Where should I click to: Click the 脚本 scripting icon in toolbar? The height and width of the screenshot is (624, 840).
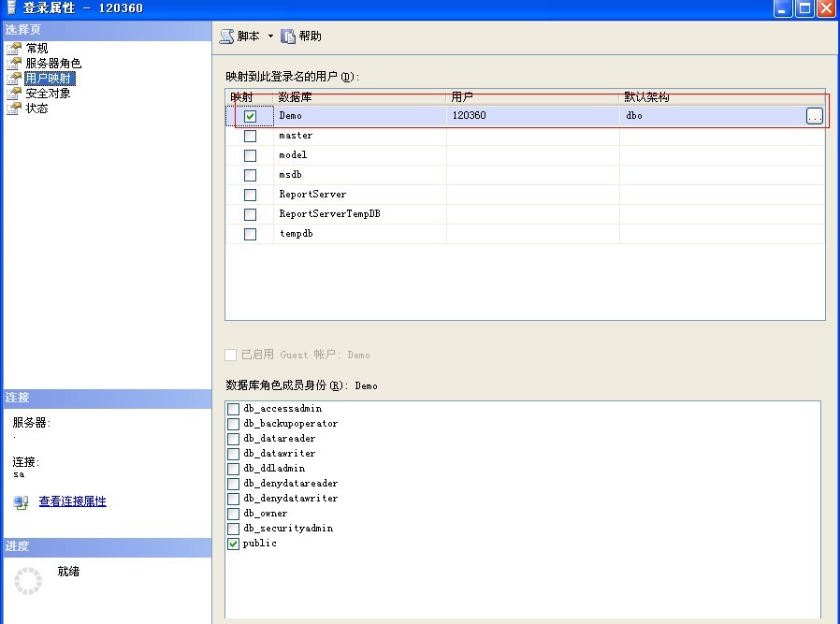point(227,36)
